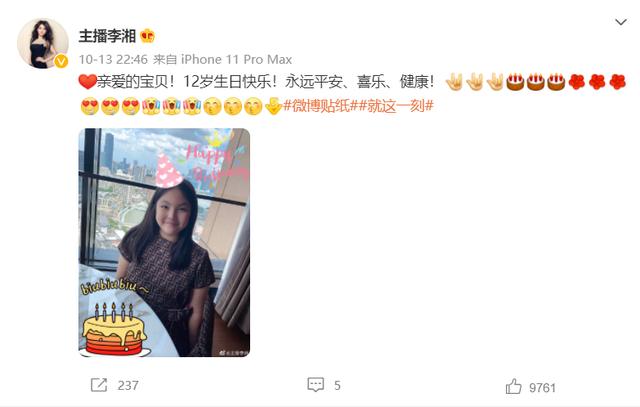Screen dimensions: 640x407
Task: Open the comment bubble icon
Action: point(316,385)
